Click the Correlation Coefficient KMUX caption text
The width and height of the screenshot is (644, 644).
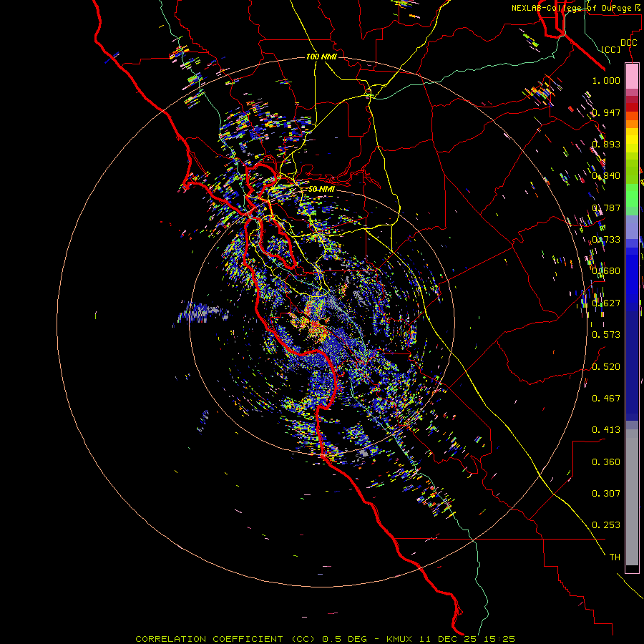[326, 639]
